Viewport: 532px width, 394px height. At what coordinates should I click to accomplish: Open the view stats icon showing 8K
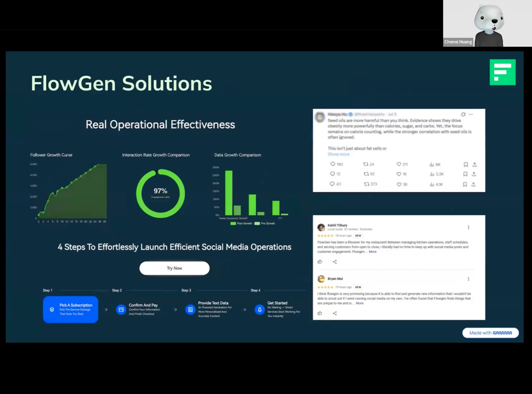click(432, 164)
